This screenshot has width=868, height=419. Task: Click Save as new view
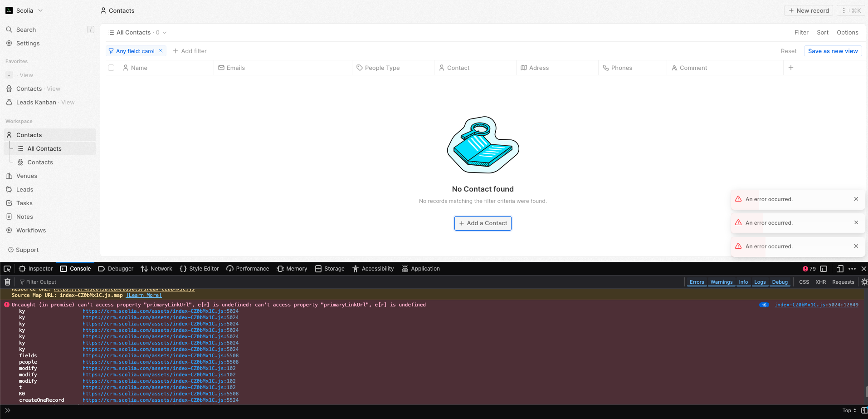click(x=833, y=51)
